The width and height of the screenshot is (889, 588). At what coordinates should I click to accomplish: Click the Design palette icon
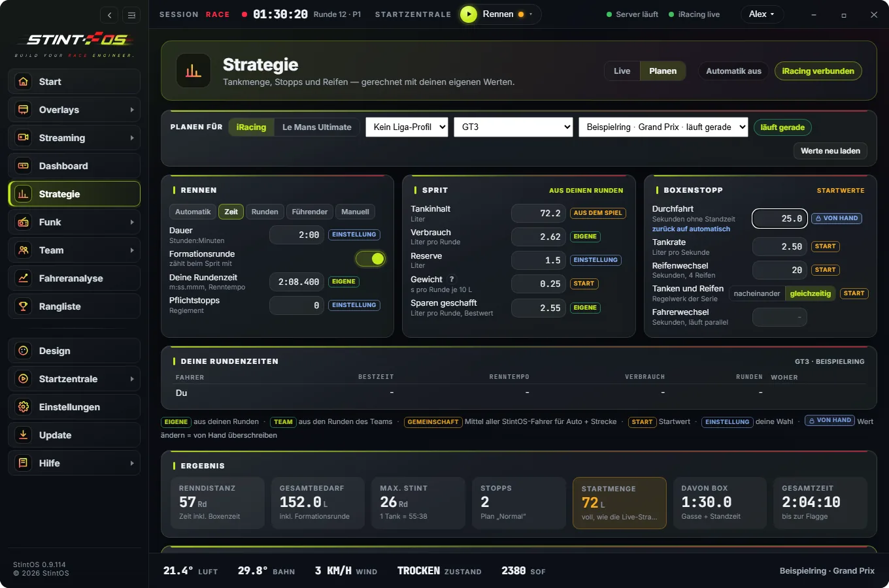pos(24,351)
